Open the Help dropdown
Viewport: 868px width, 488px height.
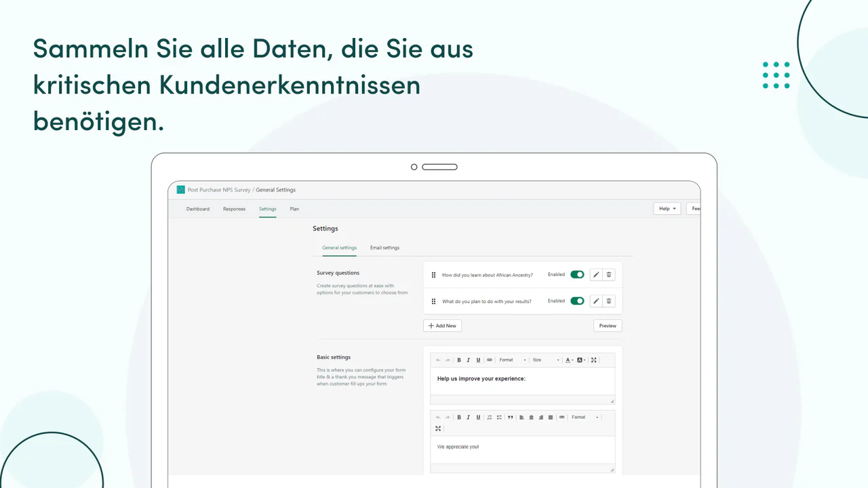click(667, 209)
